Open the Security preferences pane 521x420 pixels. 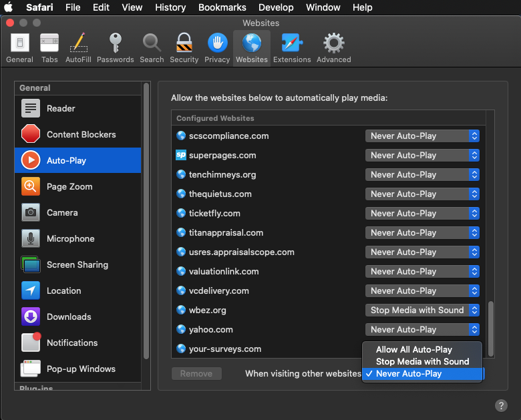coord(184,48)
